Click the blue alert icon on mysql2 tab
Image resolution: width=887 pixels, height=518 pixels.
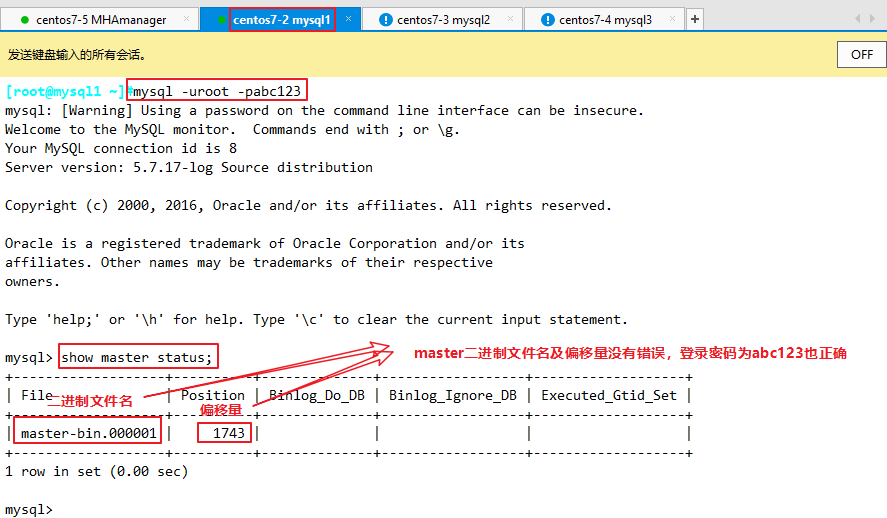[x=385, y=20]
